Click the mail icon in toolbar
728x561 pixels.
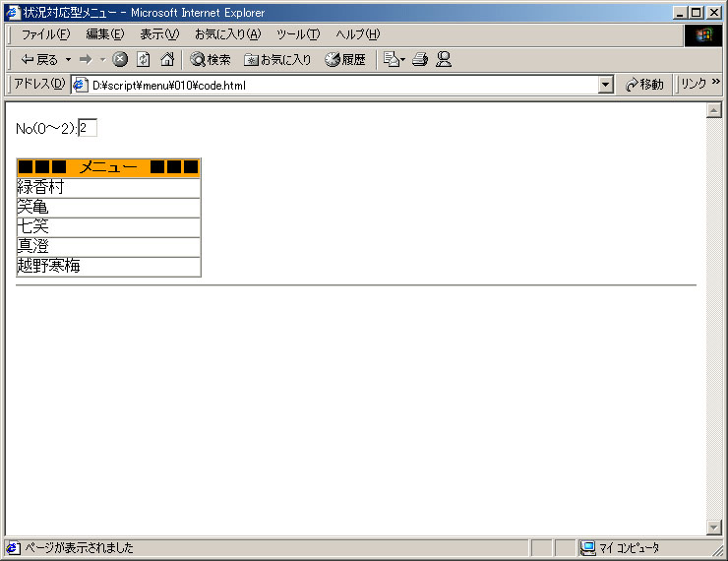point(394,59)
